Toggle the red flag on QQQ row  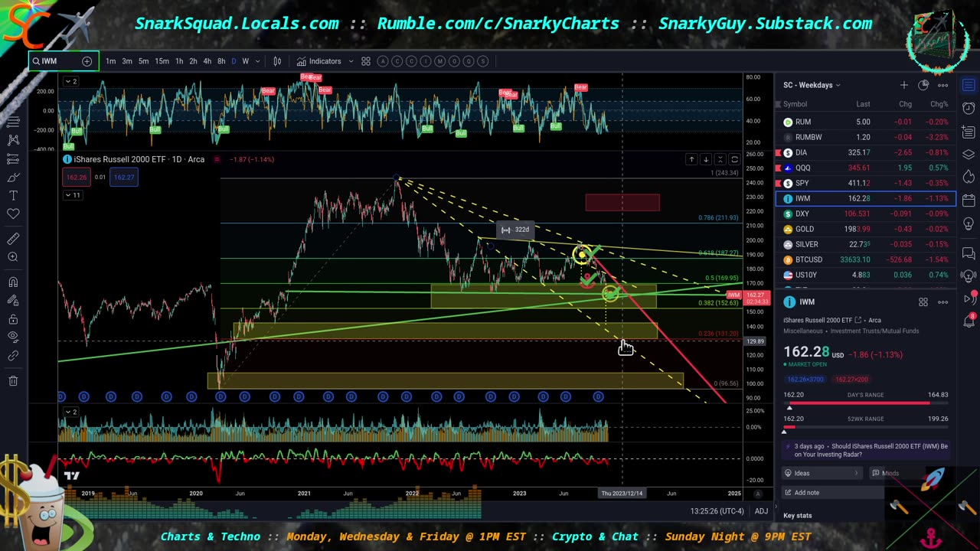pos(779,168)
